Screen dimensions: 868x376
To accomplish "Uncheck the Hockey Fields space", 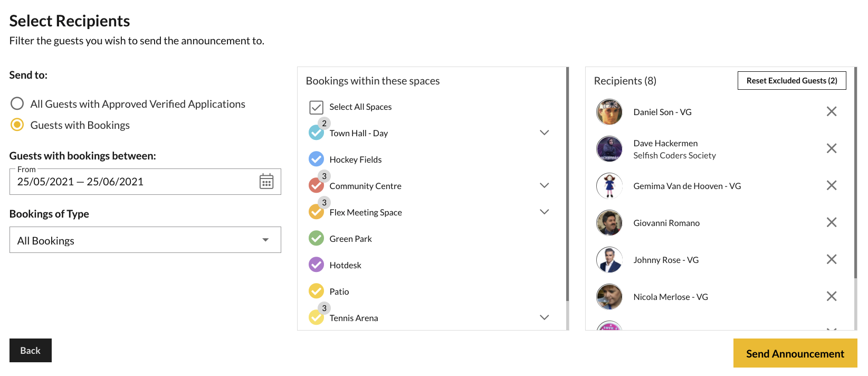I will click(x=316, y=159).
